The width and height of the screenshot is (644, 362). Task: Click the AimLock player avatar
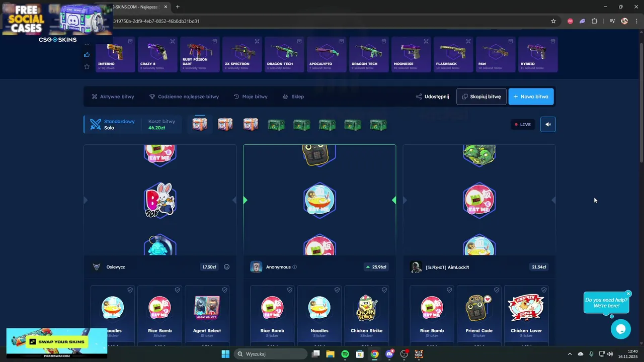[x=416, y=267]
